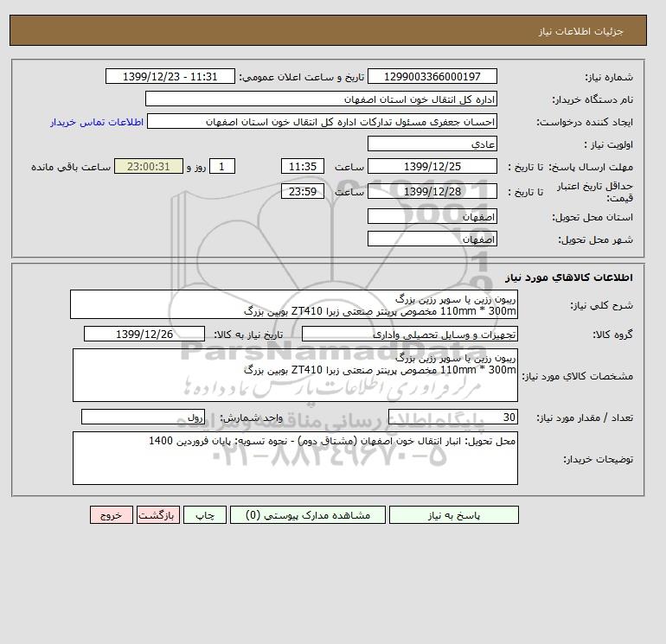Click the 'اولویت نیاز :' label
The image size is (666, 644).
pyautogui.click(x=609, y=144)
